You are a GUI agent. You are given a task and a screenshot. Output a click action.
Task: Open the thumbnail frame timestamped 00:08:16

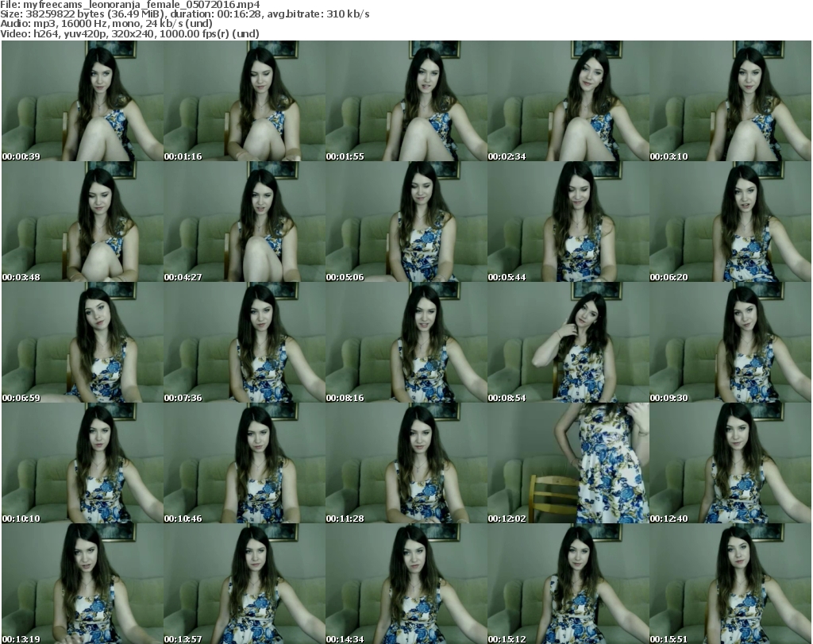pyautogui.click(x=406, y=342)
